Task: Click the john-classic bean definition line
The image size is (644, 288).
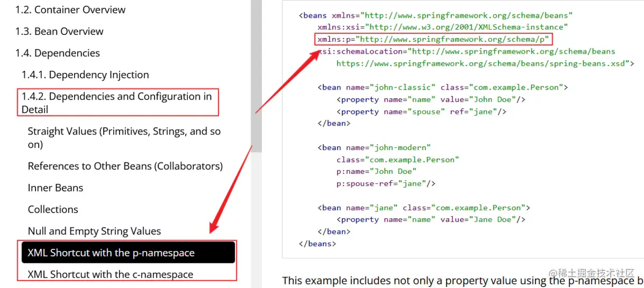Action: coord(443,87)
